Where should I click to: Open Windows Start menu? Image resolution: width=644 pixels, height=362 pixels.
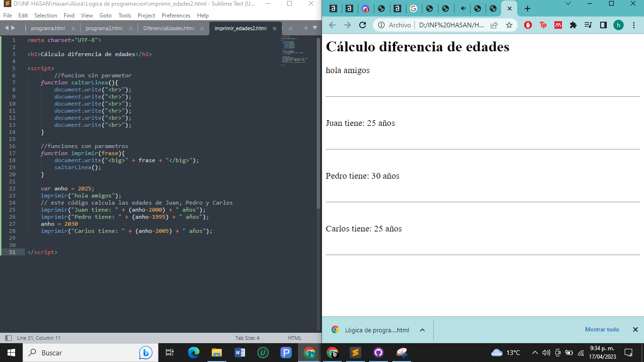11,353
